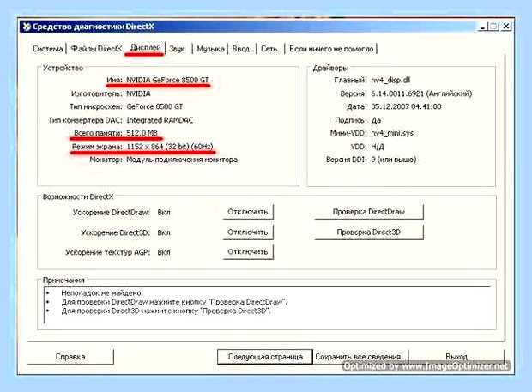The image size is (532, 392).
Task: Click the DirectX icon in the title bar
Action: click(27, 27)
